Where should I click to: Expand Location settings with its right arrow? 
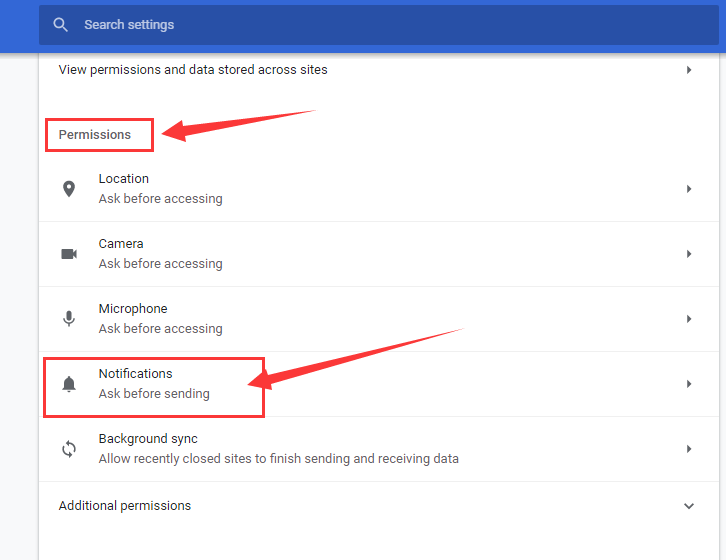[689, 189]
